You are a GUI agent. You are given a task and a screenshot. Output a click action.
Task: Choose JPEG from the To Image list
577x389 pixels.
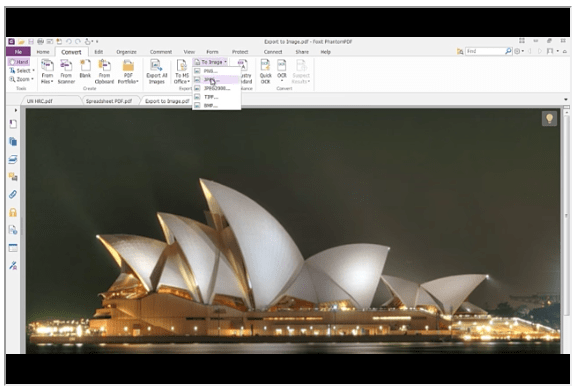point(216,79)
